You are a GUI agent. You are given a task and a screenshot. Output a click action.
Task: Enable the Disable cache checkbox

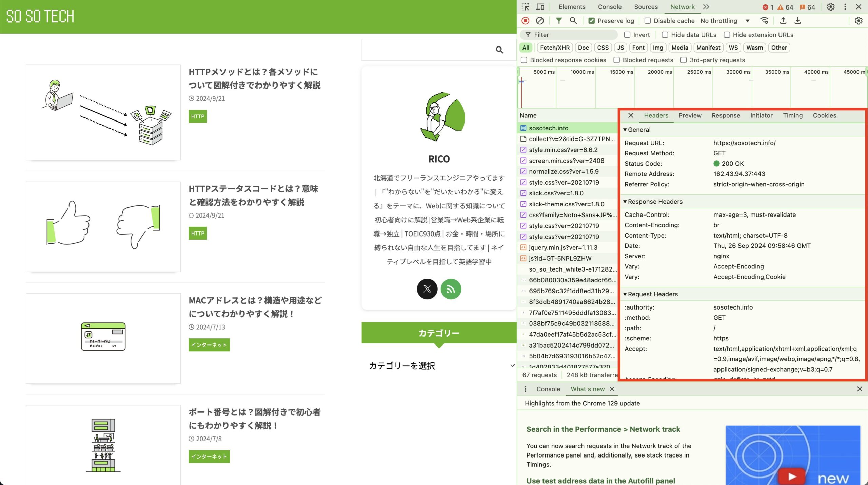coord(648,21)
